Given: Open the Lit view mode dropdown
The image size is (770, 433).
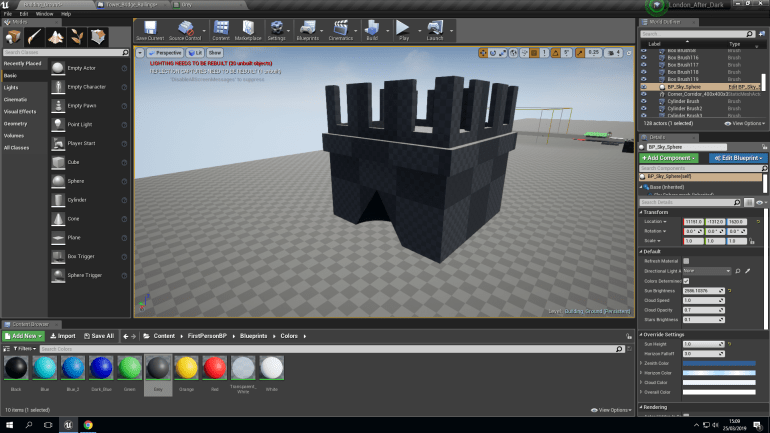Looking at the screenshot, I should (195, 53).
